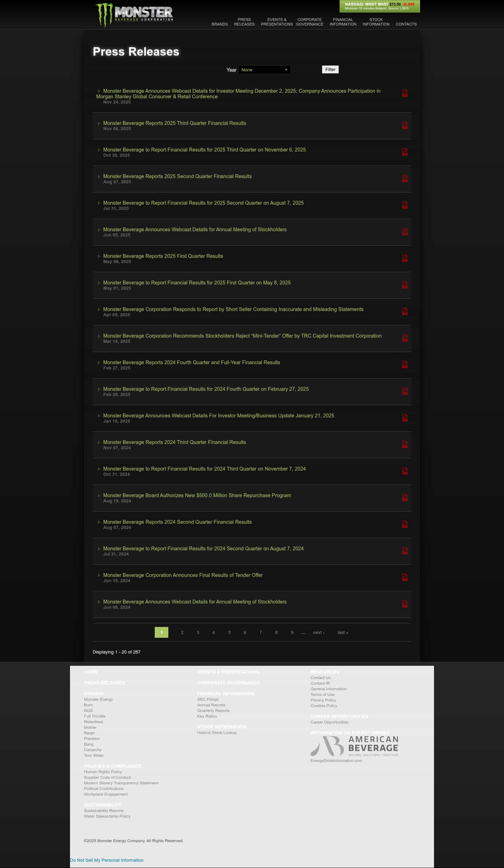
Task: Download PDF for Feb 20, 2025 release
Action: click(405, 391)
